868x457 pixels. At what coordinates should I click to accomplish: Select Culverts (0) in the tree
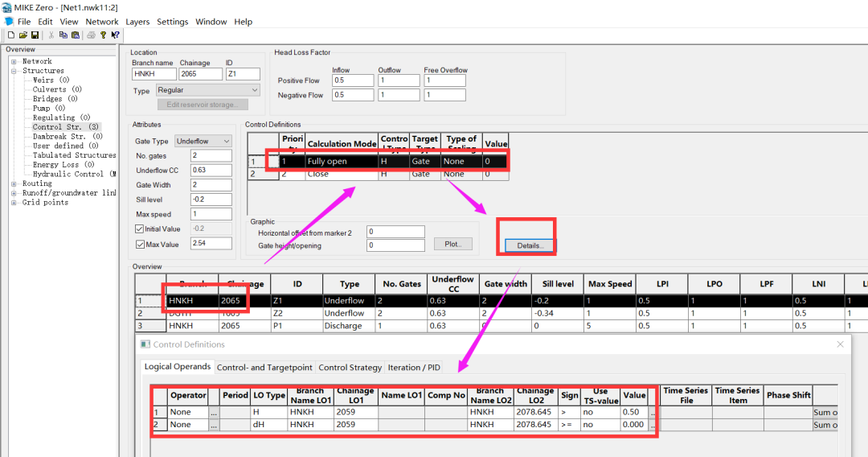click(x=57, y=89)
